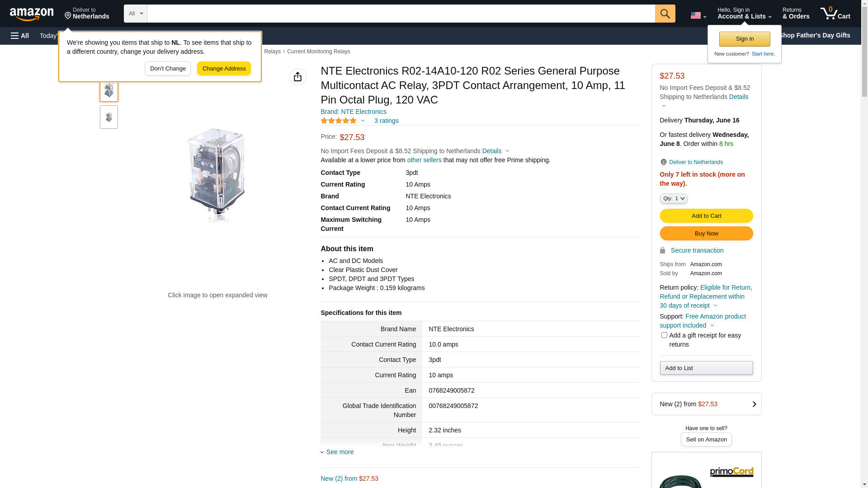The height and width of the screenshot is (488, 868).
Task: Click the share icon beside product image
Action: [297, 77]
